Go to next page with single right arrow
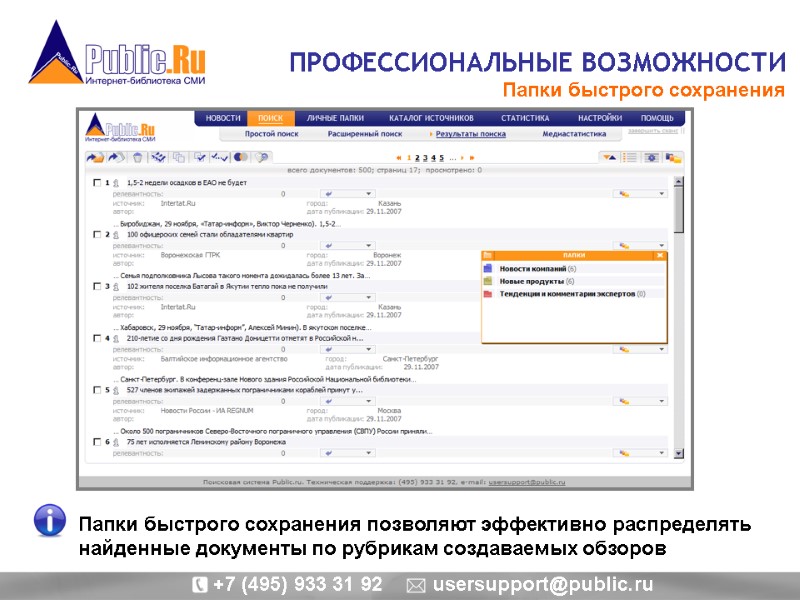 tap(462, 158)
